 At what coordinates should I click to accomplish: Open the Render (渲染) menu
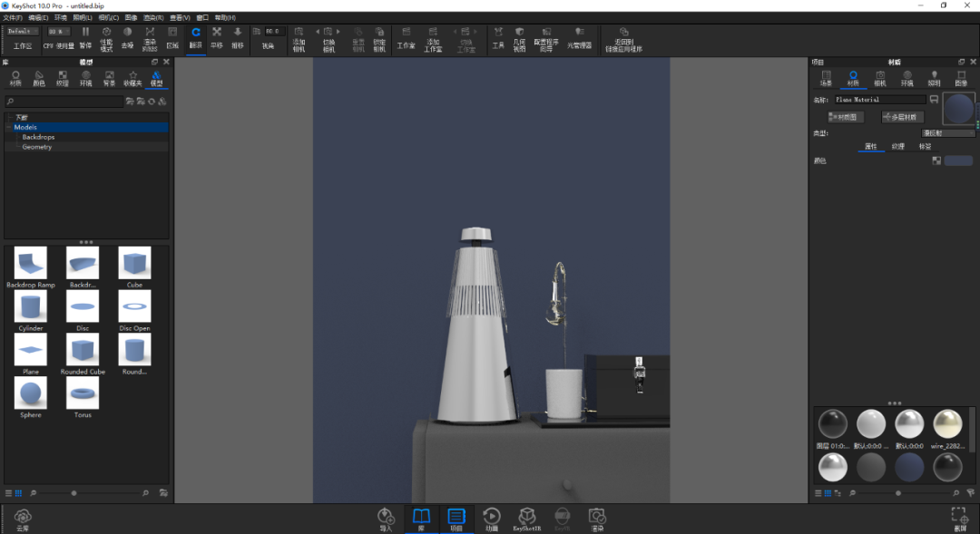153,17
